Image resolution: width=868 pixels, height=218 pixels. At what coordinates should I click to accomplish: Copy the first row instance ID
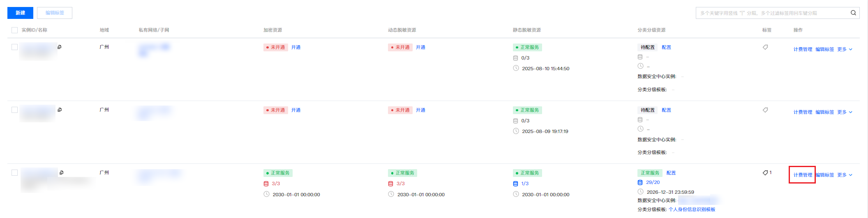click(x=60, y=47)
